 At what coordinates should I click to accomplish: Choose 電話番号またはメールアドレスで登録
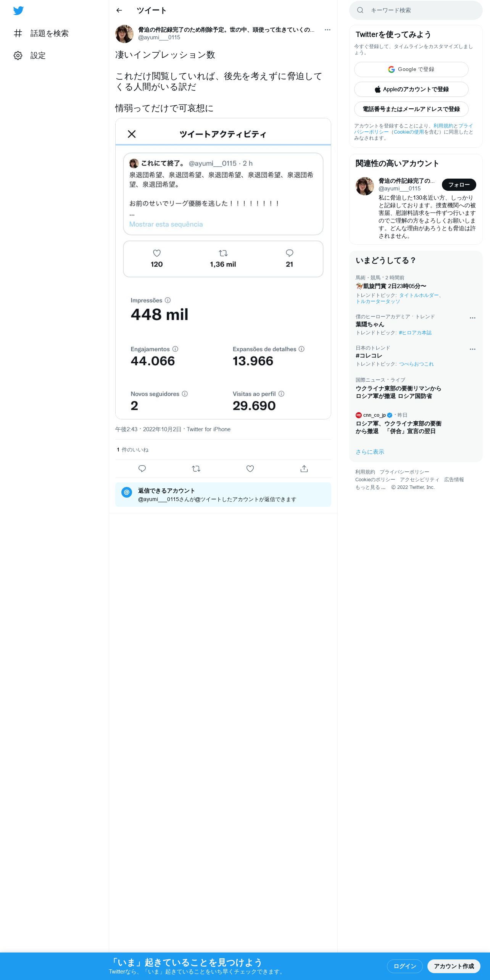click(x=411, y=109)
